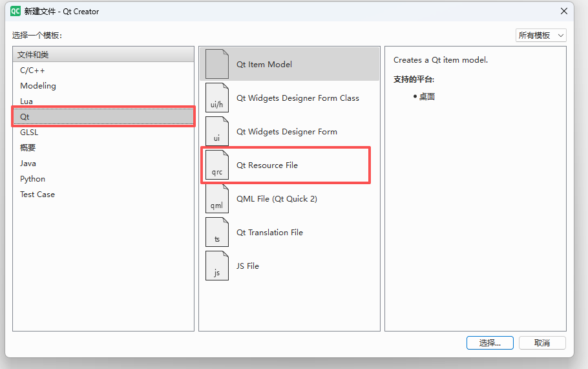Viewport: 588px width, 369px height.
Task: Click the ts translation file icon
Action: (x=217, y=232)
